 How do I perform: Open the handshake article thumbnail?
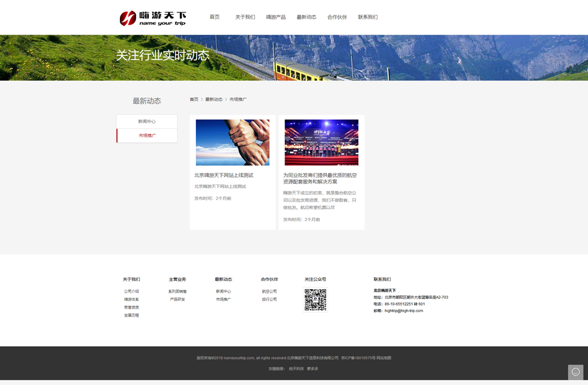(232, 142)
